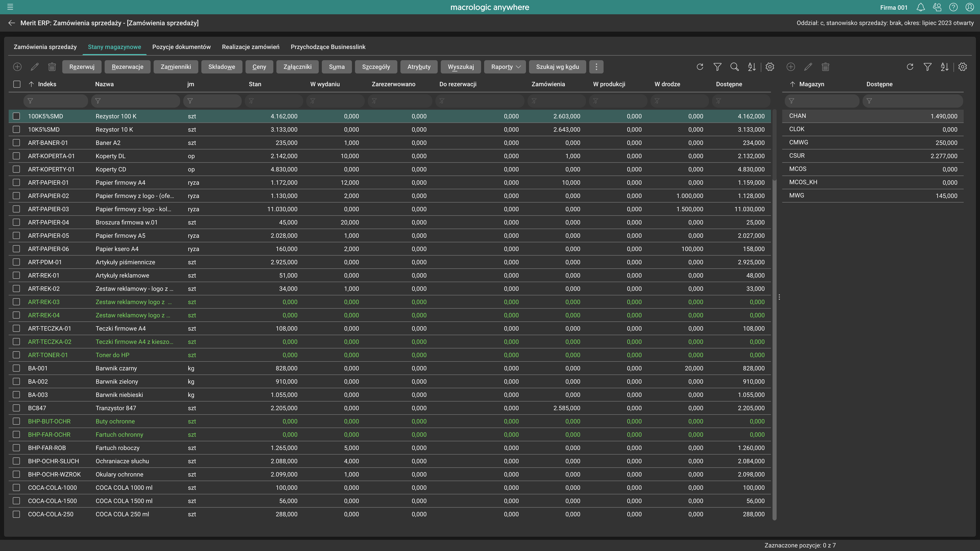980x551 pixels.
Task: Open warehouse panel settings gear
Action: pyautogui.click(x=962, y=67)
